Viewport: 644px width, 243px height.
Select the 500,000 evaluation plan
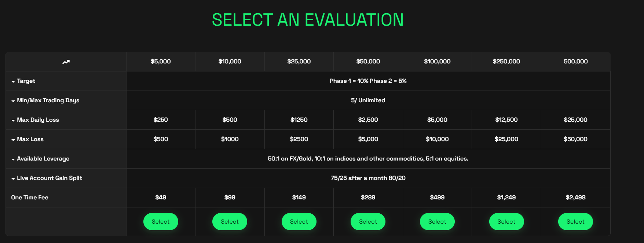click(x=575, y=222)
